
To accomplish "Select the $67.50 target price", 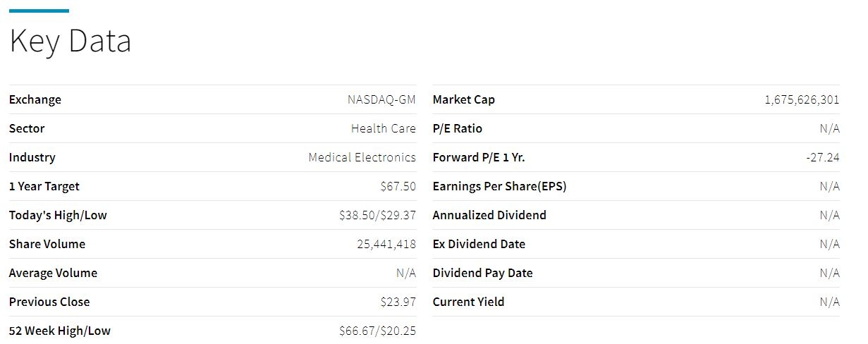I will click(398, 186).
